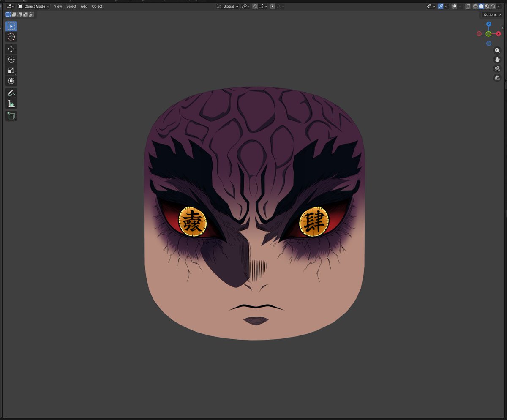Select the Scale tool
Screen dimensions: 507x420
pos(11,70)
